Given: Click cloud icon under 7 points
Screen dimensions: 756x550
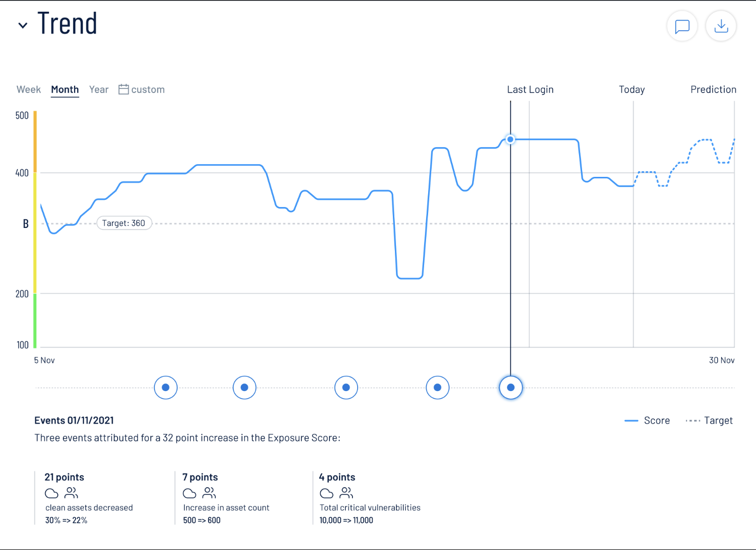Looking at the screenshot, I should point(190,493).
